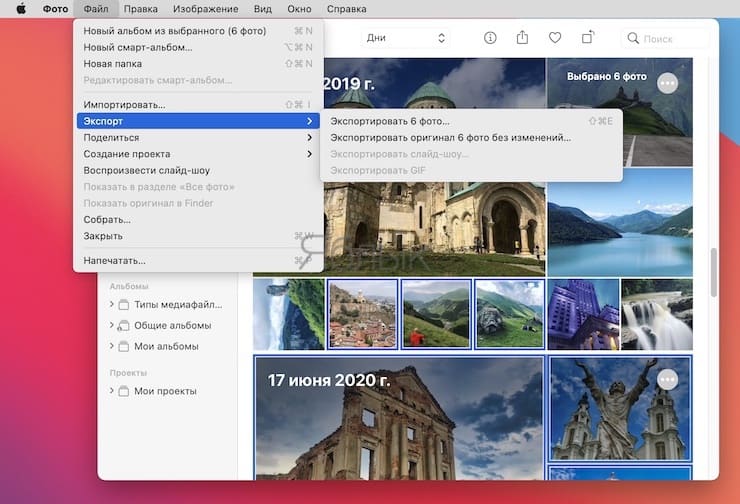This screenshot has height=504, width=740.
Task: Click the Проекты sidebar section header
Action: point(128,373)
